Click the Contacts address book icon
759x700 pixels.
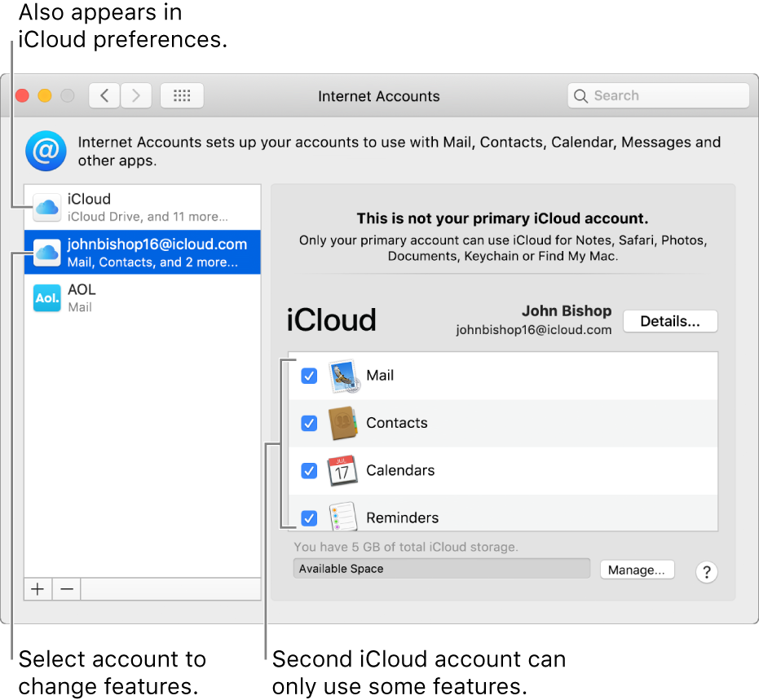point(342,423)
